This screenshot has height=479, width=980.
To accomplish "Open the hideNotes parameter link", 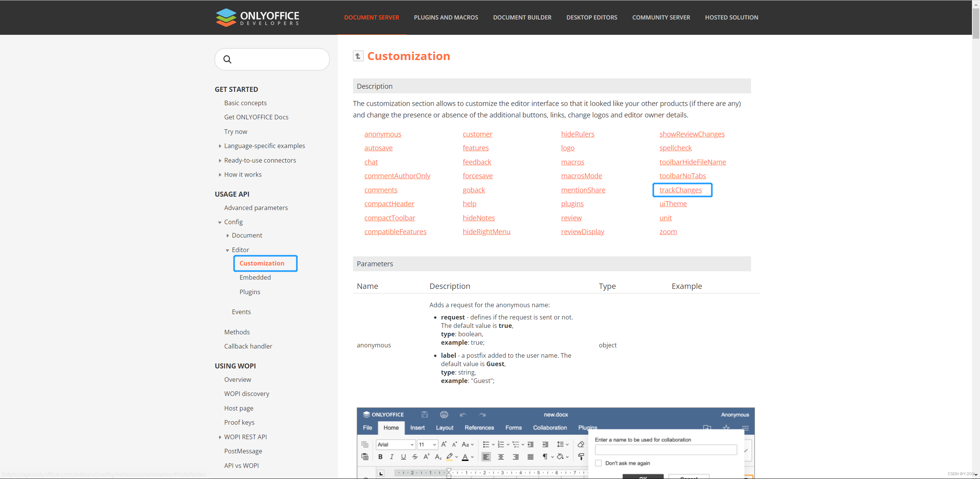I will 479,217.
